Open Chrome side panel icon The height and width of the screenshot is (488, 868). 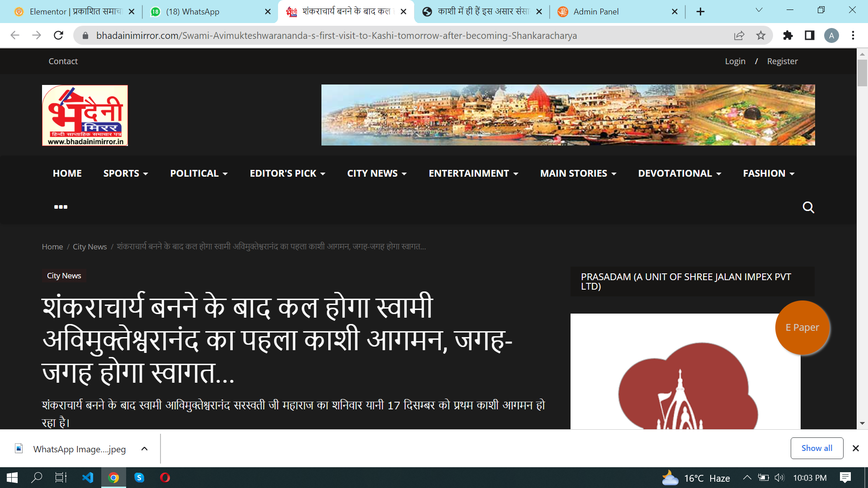click(810, 35)
